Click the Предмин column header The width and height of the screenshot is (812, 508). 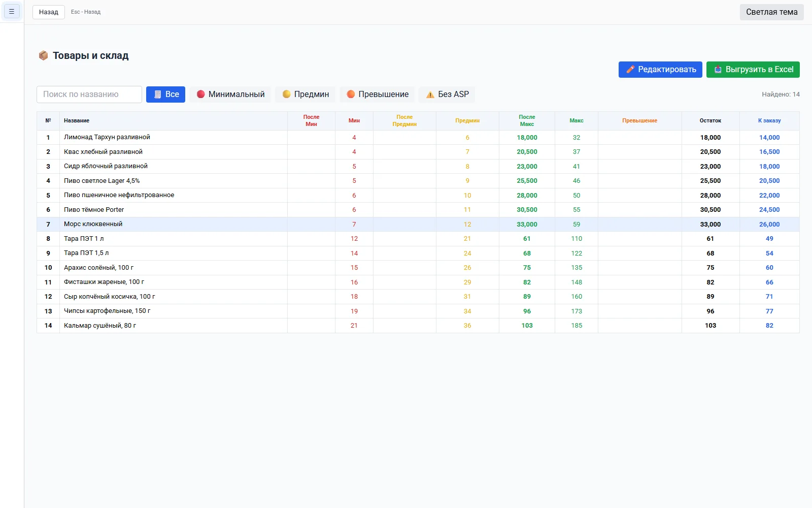pyautogui.click(x=467, y=121)
